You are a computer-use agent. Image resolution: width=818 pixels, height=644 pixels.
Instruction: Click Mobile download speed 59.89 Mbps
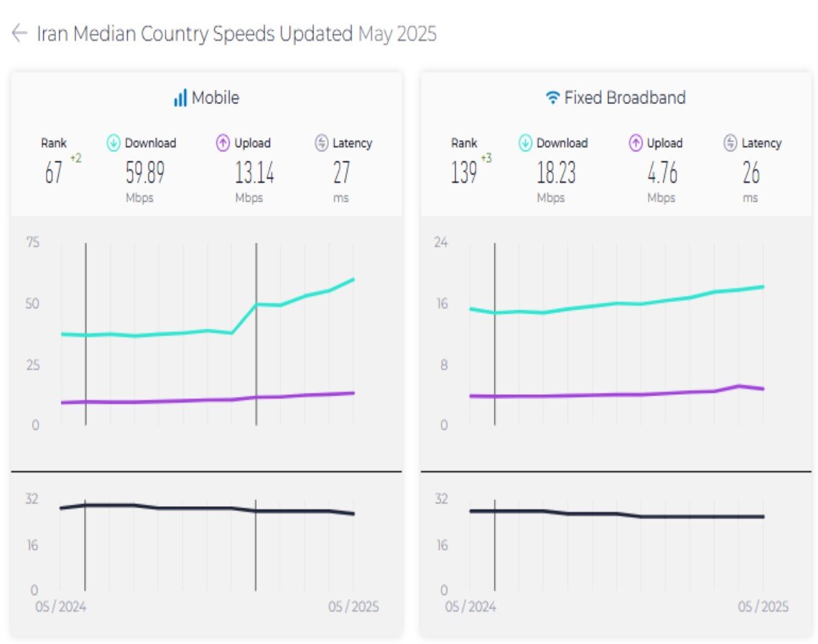tap(145, 173)
